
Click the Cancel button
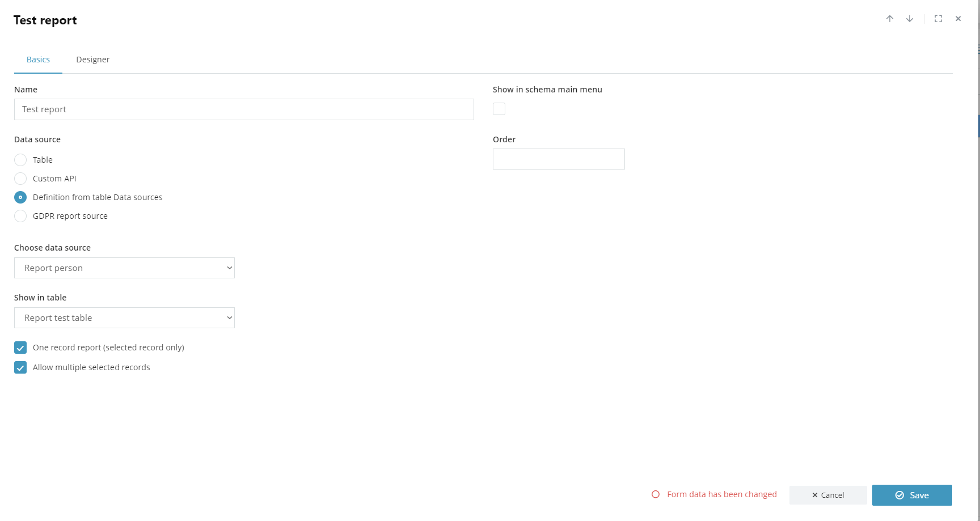click(828, 495)
